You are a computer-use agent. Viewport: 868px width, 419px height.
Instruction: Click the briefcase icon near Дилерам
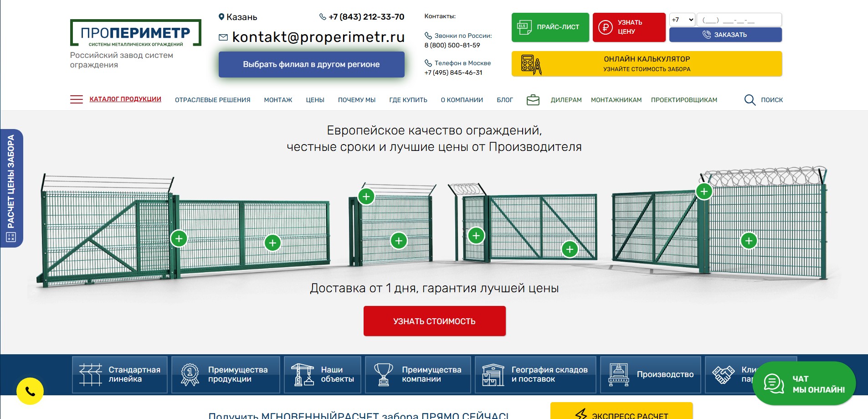click(532, 99)
